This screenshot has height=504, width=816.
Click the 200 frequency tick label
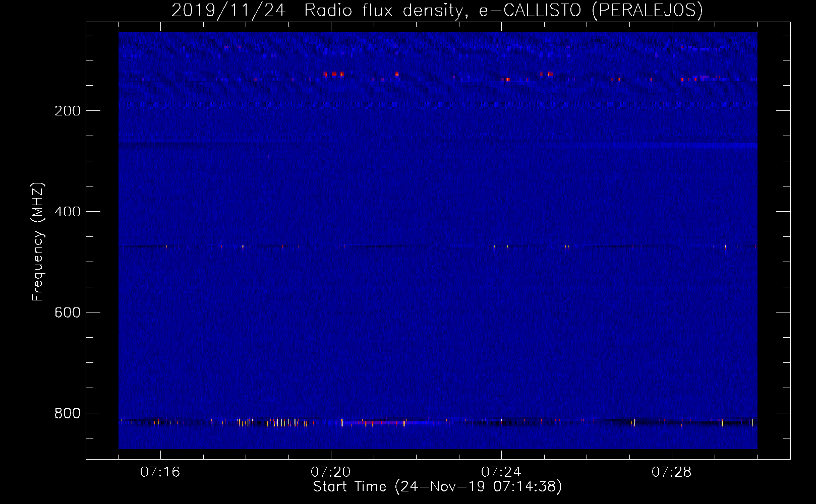pos(68,111)
